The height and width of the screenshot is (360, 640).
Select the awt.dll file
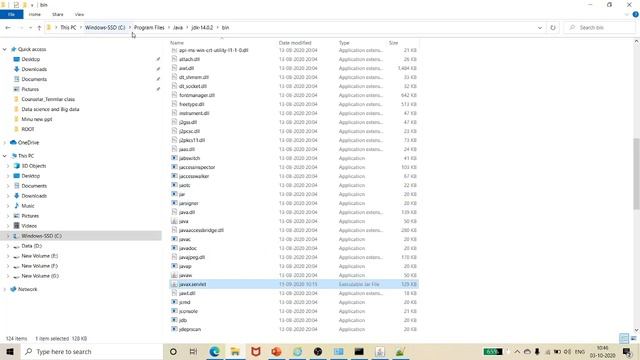pos(186,68)
